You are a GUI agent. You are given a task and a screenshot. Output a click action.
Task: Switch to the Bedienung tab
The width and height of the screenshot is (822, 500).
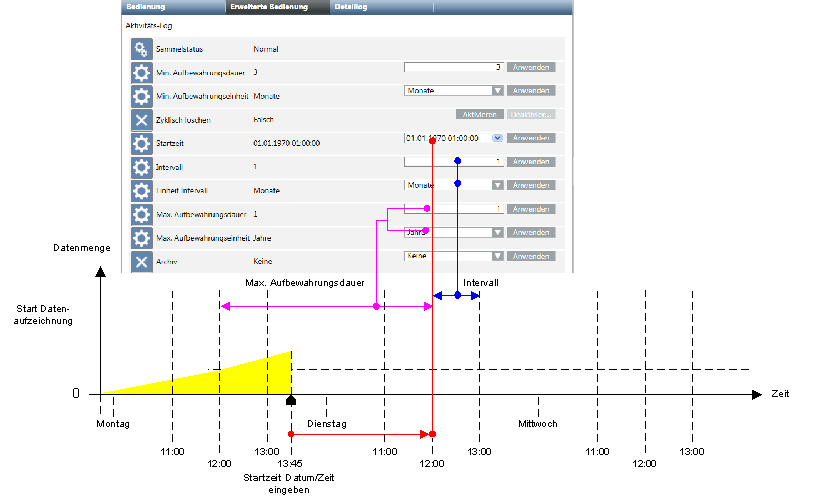coord(145,7)
